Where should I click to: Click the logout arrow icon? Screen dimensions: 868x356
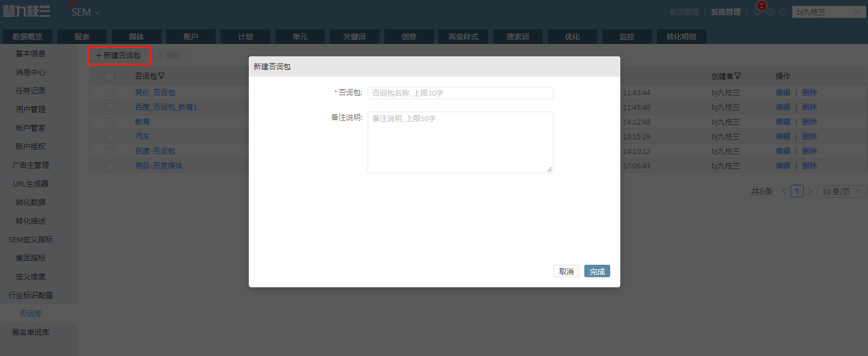point(783,12)
